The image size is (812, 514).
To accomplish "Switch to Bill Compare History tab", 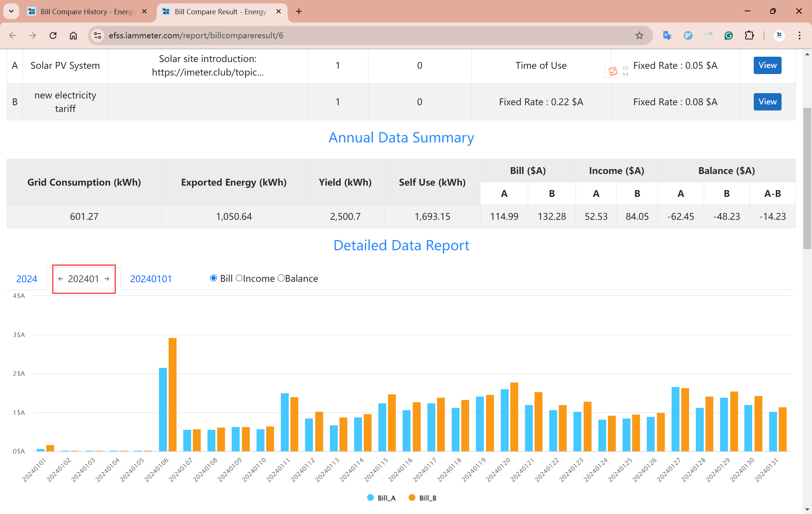I will pos(87,12).
